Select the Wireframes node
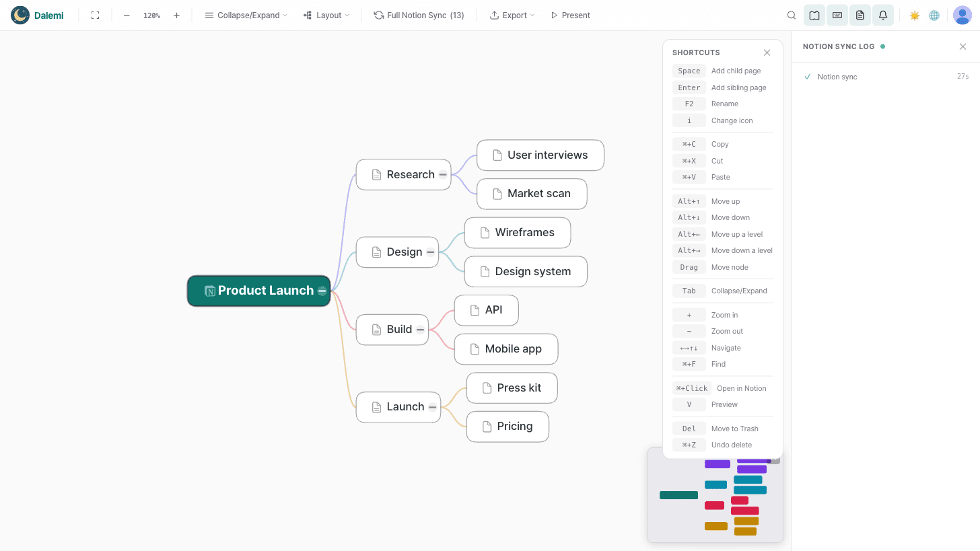Viewport: 980px width, 551px height. [x=518, y=232]
